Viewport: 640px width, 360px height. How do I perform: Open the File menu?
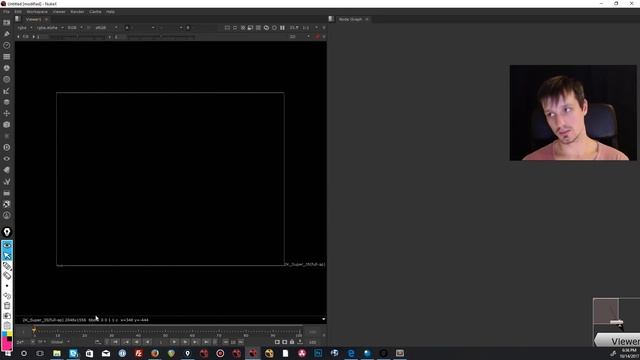coord(7,12)
